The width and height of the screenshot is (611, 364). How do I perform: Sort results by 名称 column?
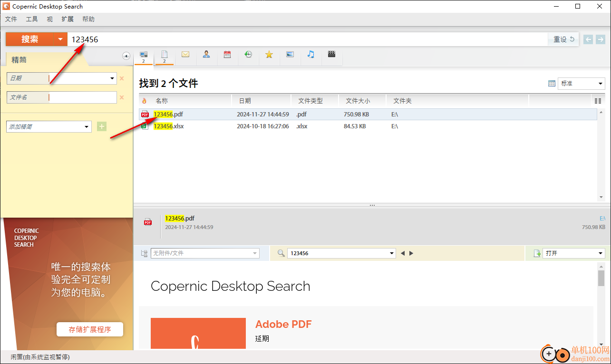162,101
